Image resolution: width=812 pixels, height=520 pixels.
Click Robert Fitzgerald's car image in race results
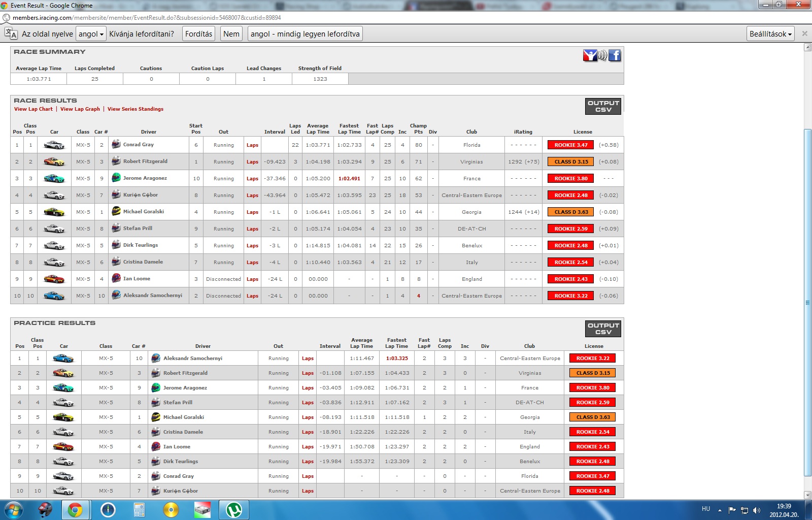pos(54,161)
